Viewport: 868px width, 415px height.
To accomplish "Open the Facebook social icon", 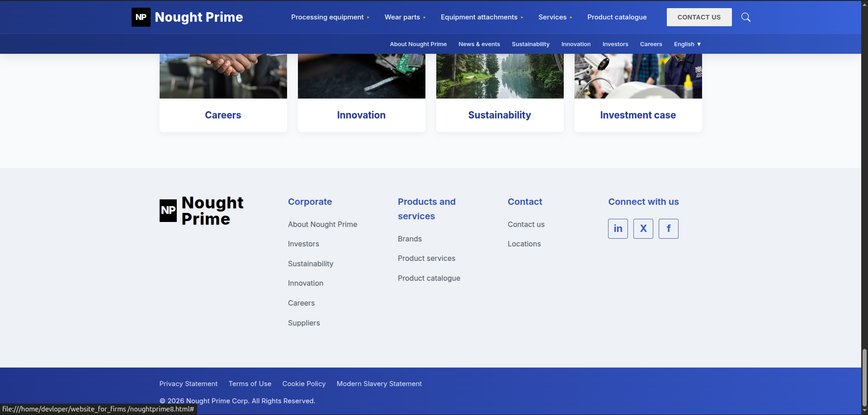I will [668, 229].
